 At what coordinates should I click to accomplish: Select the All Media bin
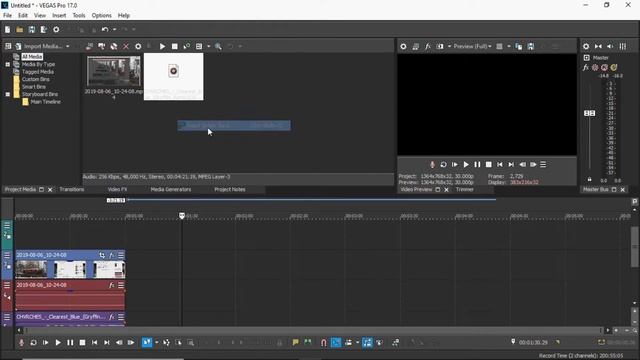pyautogui.click(x=32, y=56)
